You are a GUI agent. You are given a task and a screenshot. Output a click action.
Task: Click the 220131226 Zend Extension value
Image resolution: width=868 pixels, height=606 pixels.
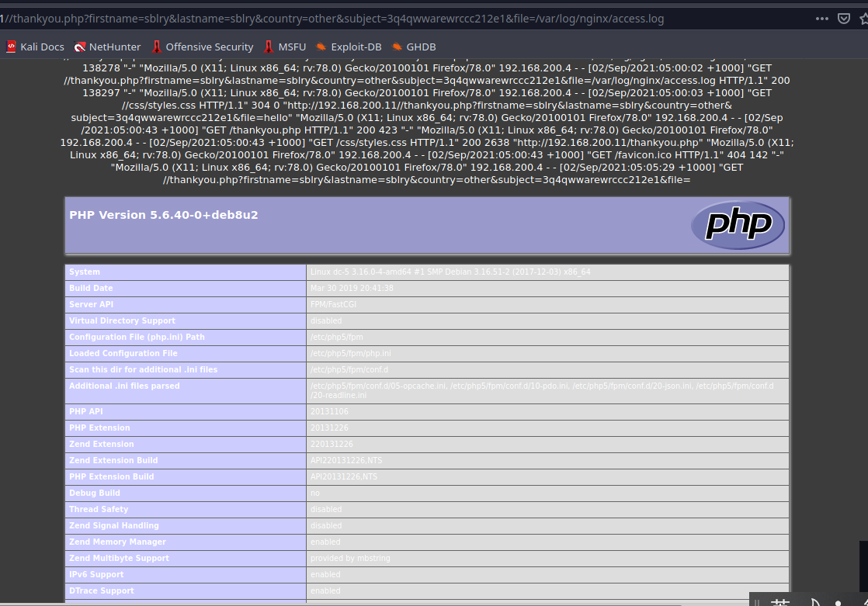tap(332, 444)
